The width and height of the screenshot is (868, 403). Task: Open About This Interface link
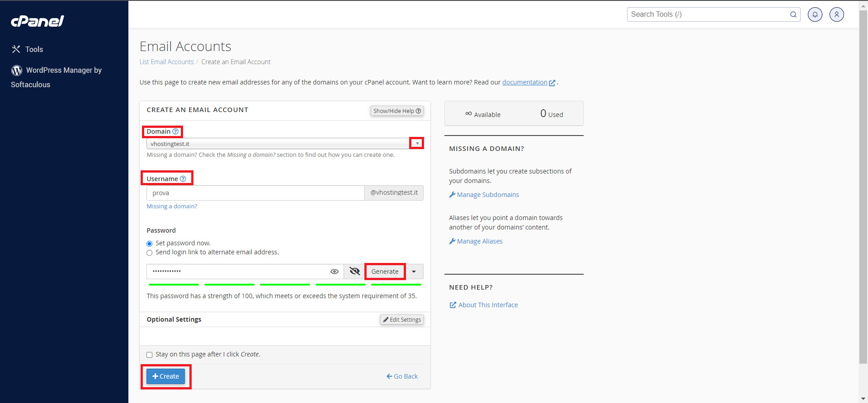(484, 305)
